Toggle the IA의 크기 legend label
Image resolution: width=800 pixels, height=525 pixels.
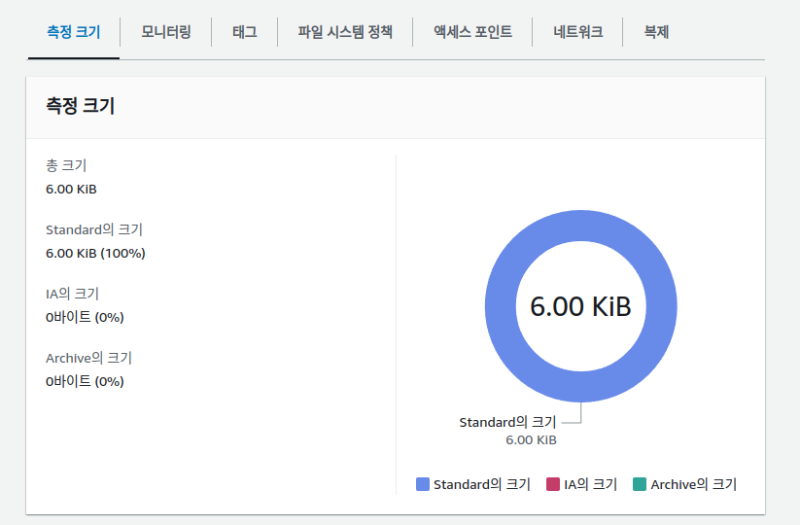590,484
